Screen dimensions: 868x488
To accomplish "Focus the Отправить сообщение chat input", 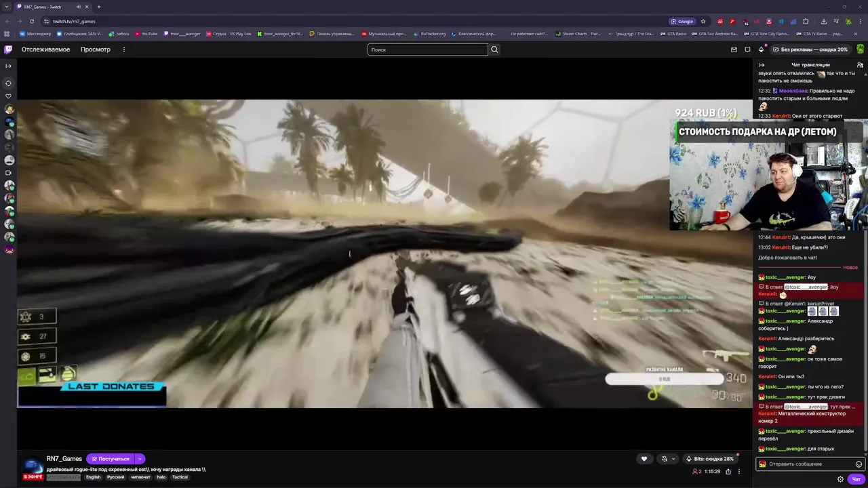I will [810, 464].
